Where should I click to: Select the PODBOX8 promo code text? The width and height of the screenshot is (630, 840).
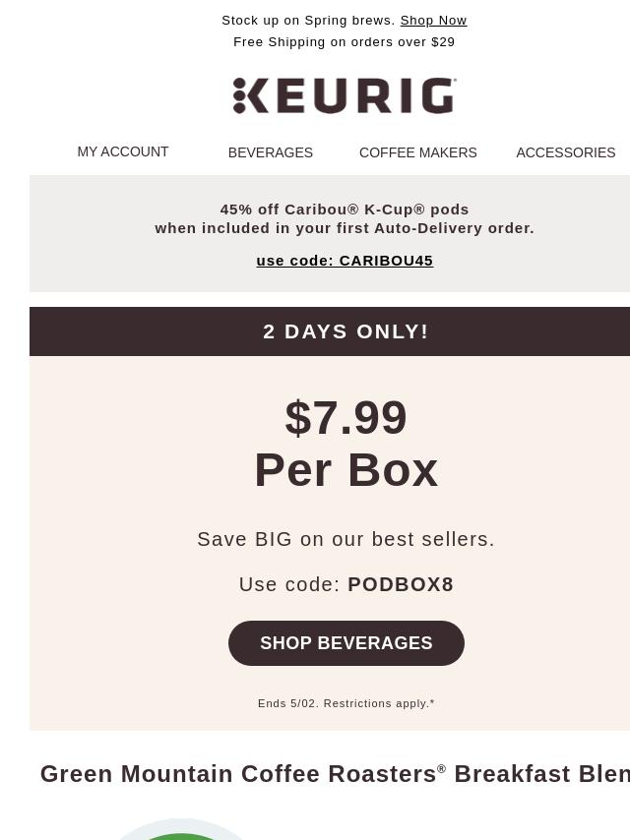[401, 584]
